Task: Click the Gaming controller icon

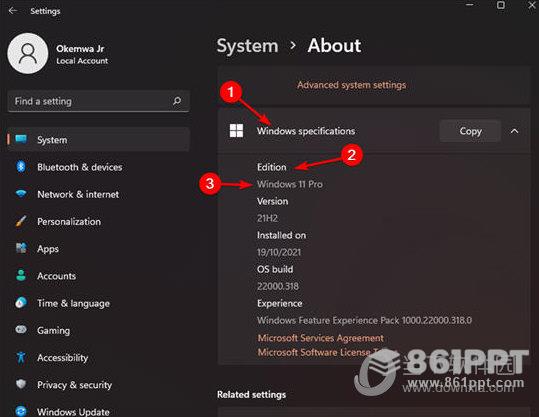Action: point(21,330)
